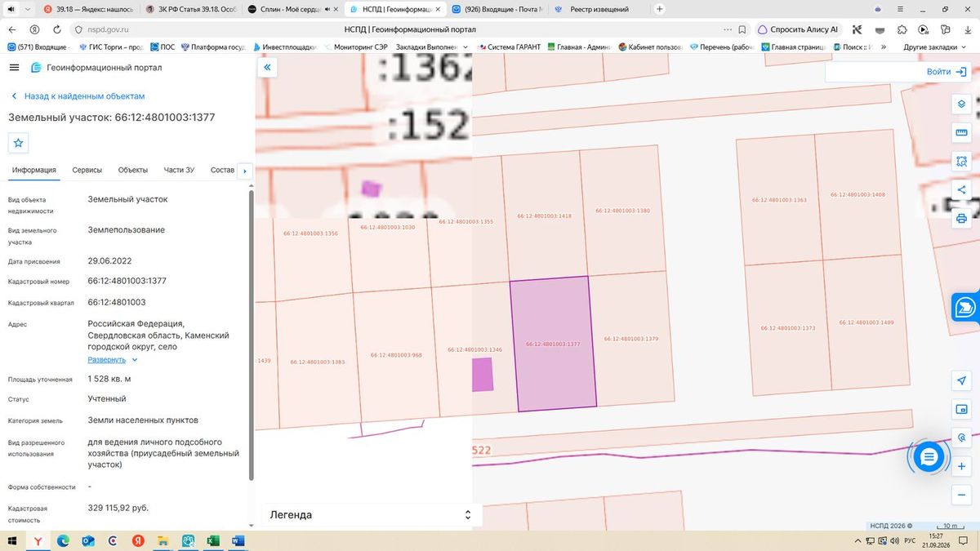Collapse the left info panel with double chevron

267,69
